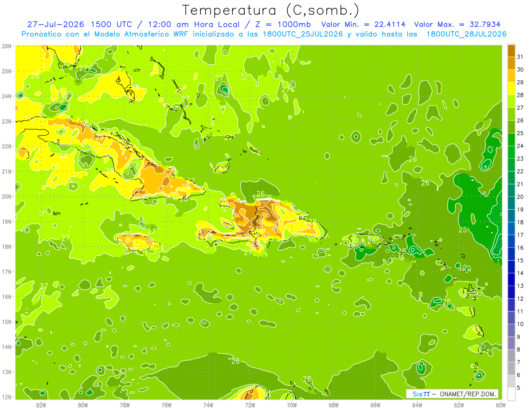Click legend value 10 on color bar

click(x=520, y=324)
